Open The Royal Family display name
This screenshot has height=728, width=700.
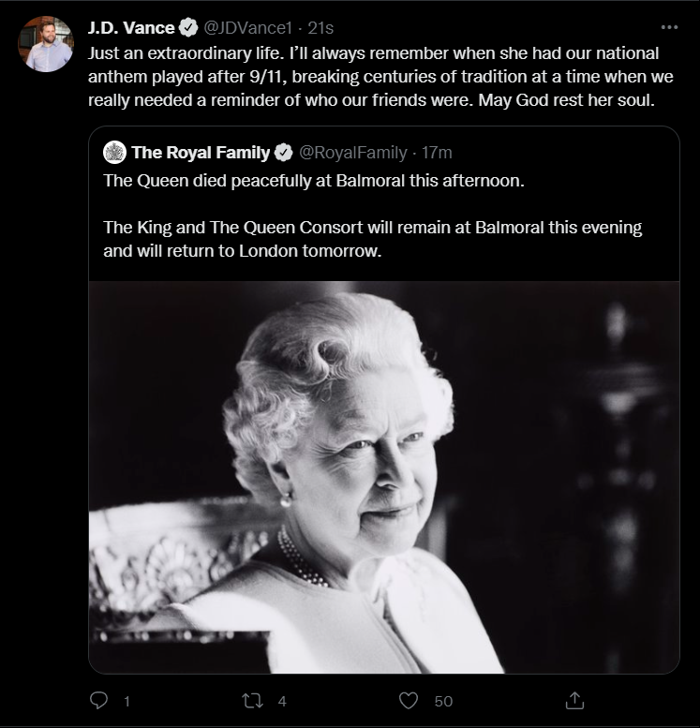click(x=201, y=153)
